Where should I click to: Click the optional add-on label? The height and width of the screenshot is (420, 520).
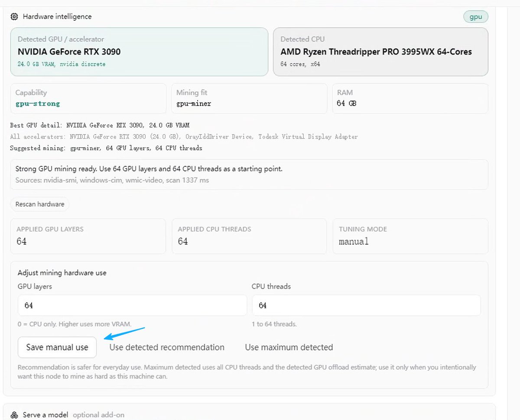98,415
